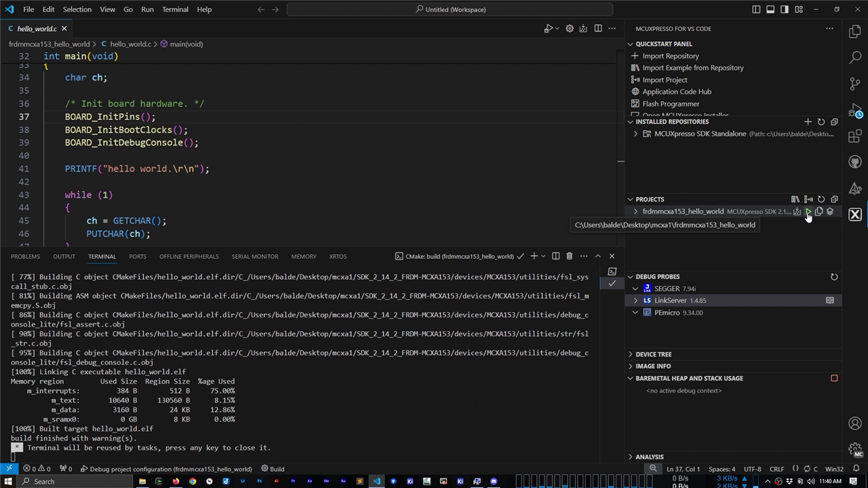Collapse the Quickstart Panel section
Screen dimensions: 868x488
coord(630,44)
